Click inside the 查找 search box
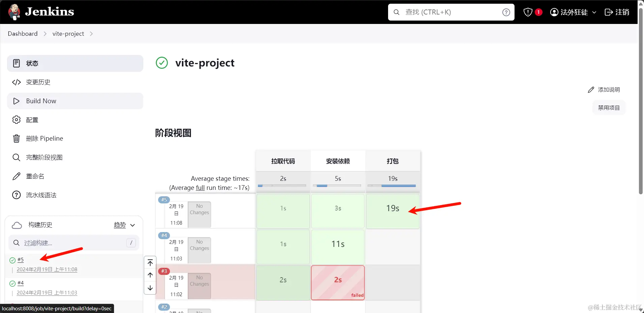644x313 pixels. tap(451, 12)
